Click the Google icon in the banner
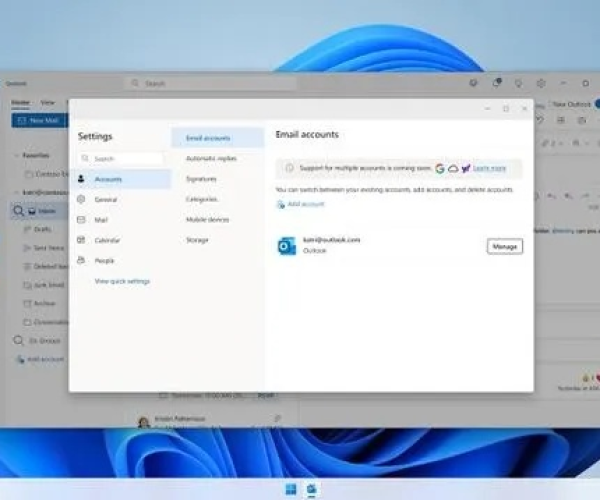Viewport: 600px width, 500px height. 440,169
